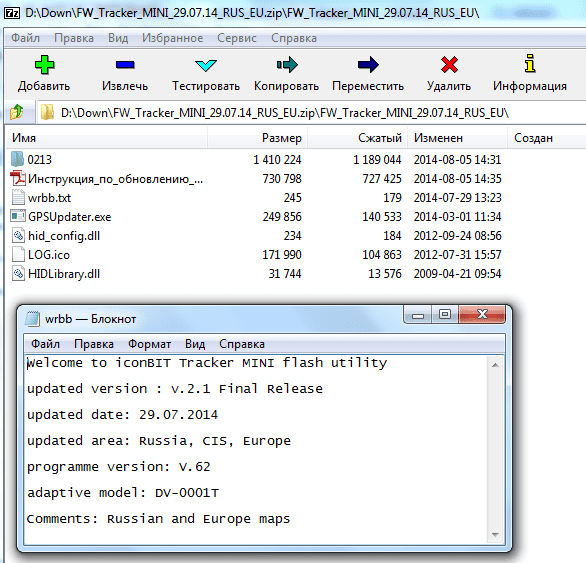Open the Сервис menu in 7-Zip

237,38
